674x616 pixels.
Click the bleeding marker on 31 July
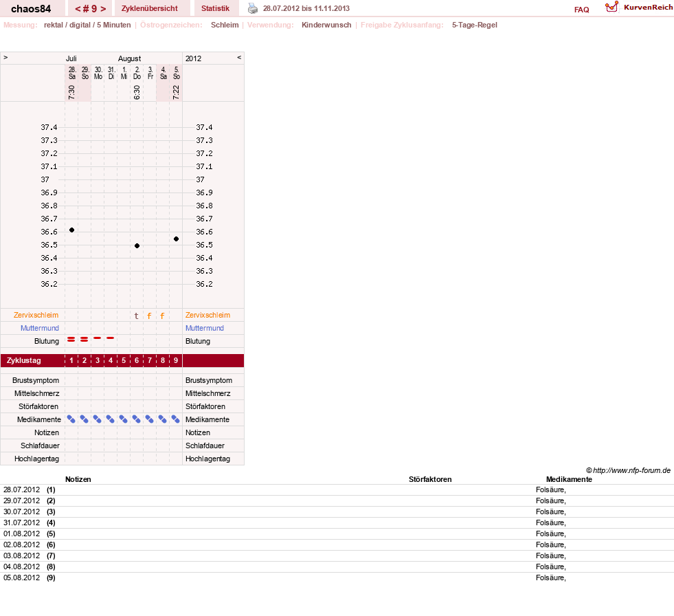click(x=111, y=338)
